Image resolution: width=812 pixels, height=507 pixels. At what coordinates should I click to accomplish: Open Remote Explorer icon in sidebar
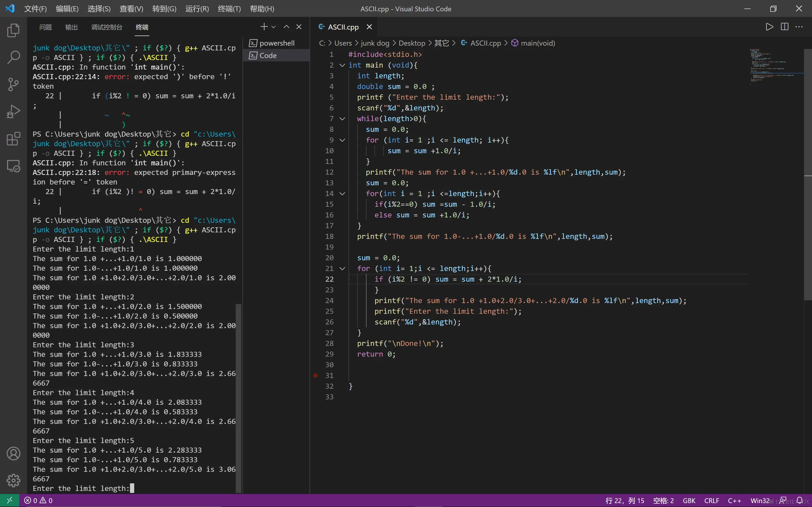(14, 166)
